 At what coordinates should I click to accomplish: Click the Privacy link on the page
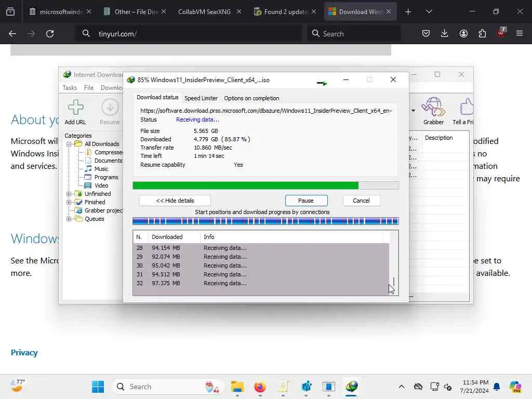click(24, 353)
